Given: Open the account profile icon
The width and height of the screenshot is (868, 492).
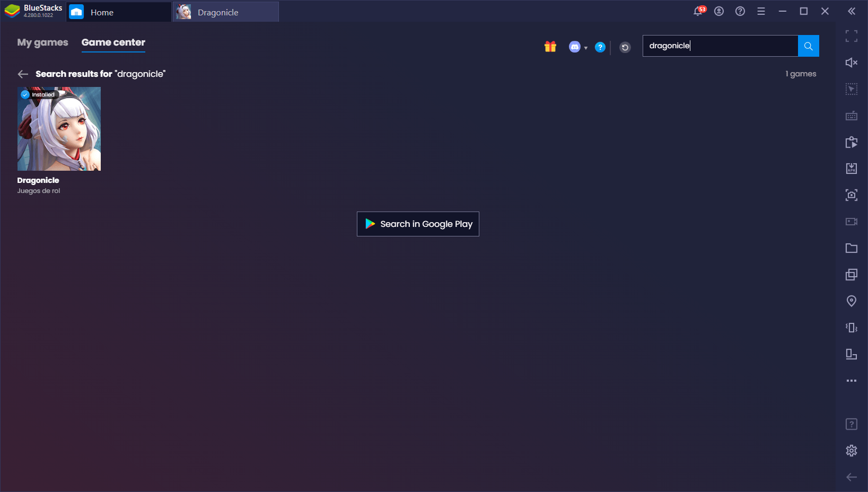Looking at the screenshot, I should (x=719, y=11).
